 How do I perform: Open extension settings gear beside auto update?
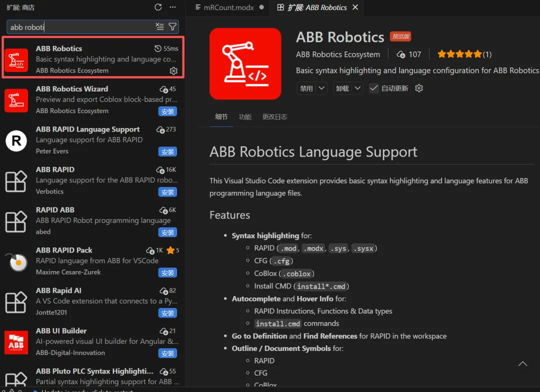tap(419, 88)
